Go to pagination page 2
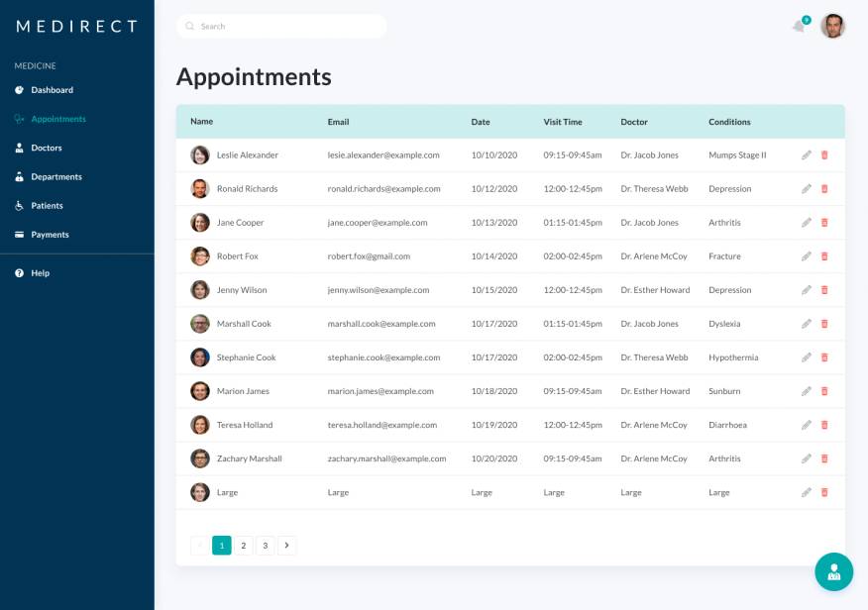 click(x=244, y=546)
